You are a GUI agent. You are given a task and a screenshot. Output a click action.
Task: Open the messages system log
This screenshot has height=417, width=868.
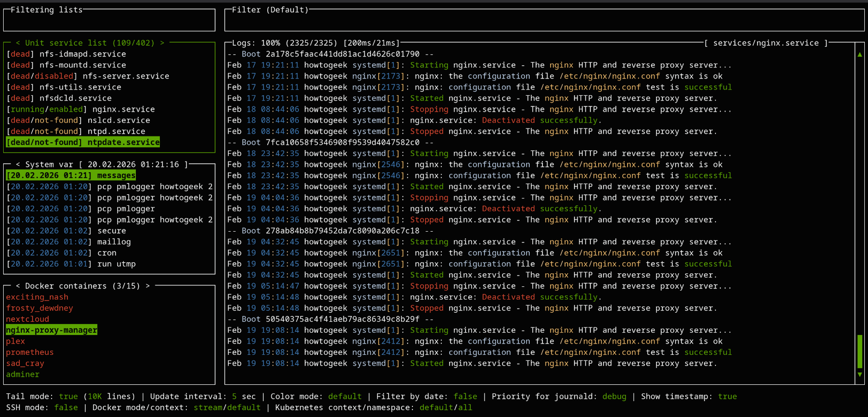coord(71,176)
